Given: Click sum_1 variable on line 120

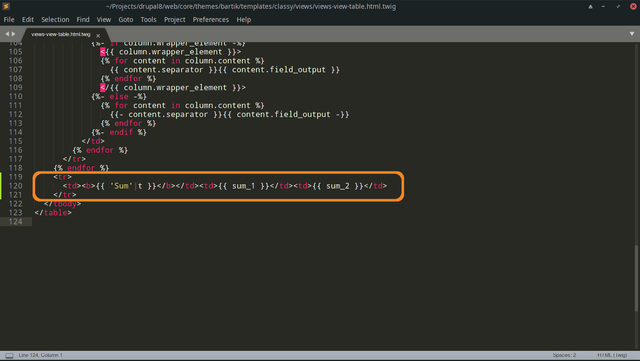Looking at the screenshot, I should point(244,186).
